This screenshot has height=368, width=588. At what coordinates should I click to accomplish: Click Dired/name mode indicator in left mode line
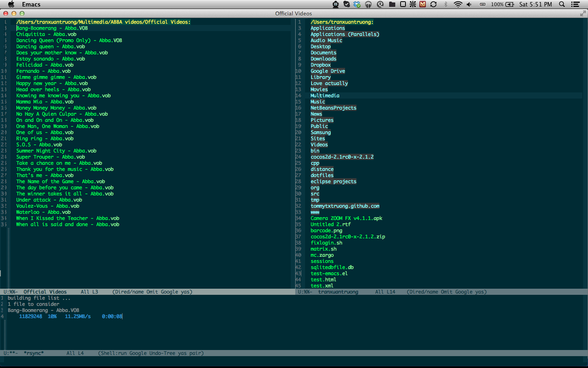point(128,292)
